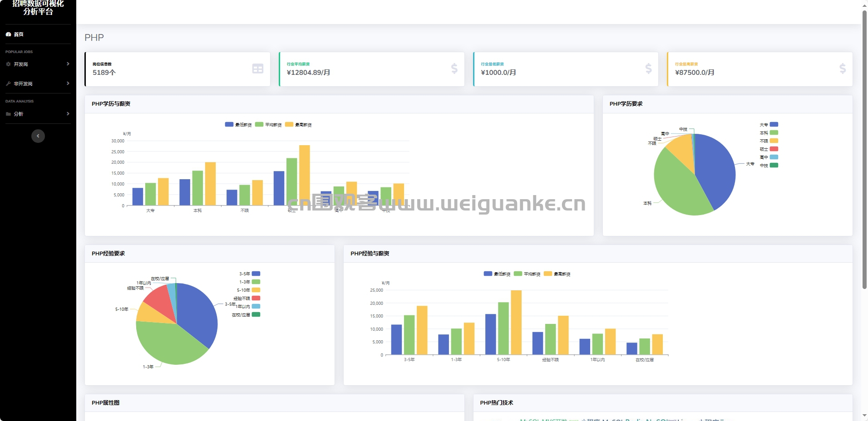Screen dimensions: 868x421
Task: Click the 招聘数据可视化分析平台 site title
Action: tap(38, 7)
